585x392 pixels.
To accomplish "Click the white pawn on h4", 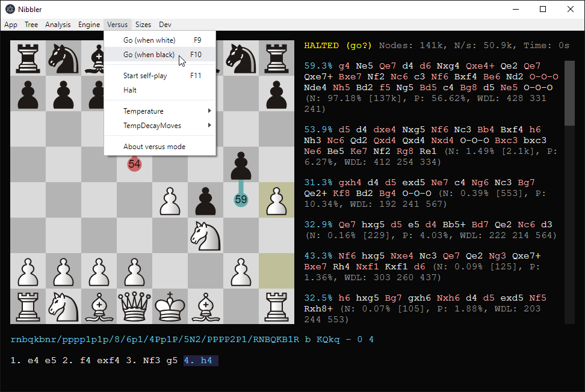I will (x=277, y=200).
